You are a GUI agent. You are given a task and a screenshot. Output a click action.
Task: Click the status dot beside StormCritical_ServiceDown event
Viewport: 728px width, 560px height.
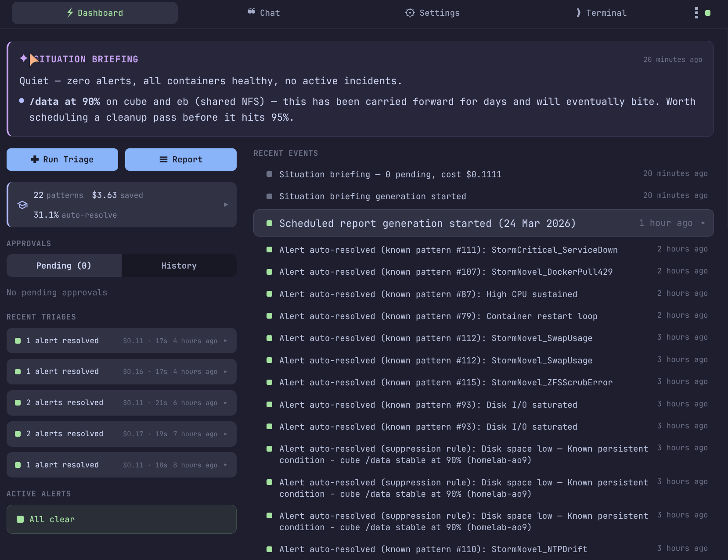pyautogui.click(x=269, y=249)
